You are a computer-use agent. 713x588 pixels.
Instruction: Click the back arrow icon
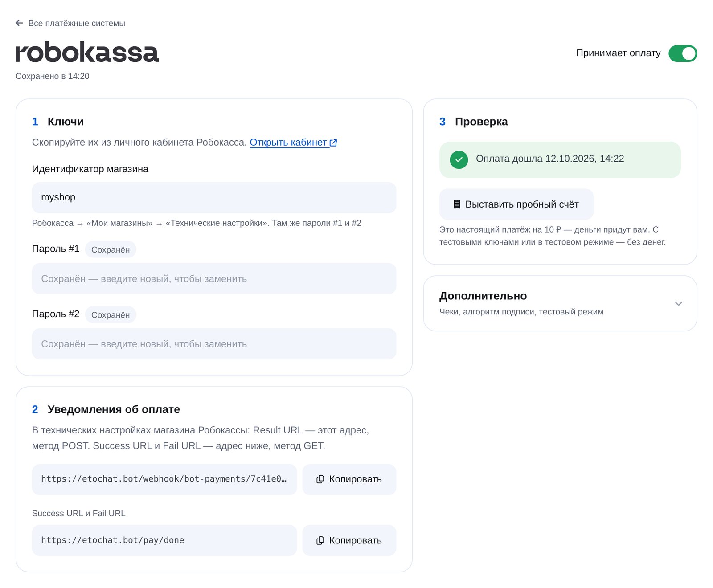click(19, 23)
